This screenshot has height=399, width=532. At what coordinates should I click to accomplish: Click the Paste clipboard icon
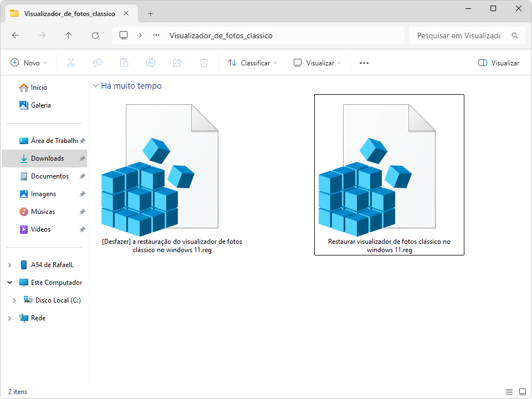(x=124, y=63)
